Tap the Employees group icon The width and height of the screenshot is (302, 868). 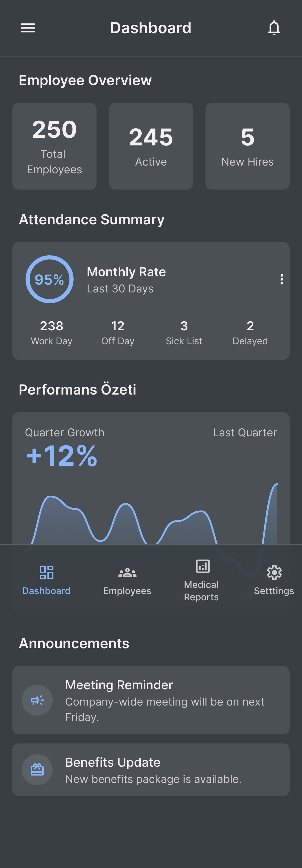tap(127, 572)
